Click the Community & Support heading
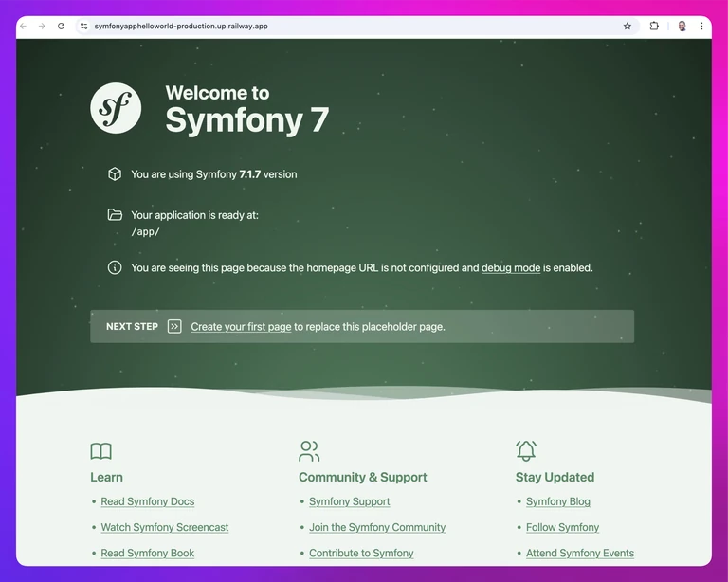 click(363, 477)
